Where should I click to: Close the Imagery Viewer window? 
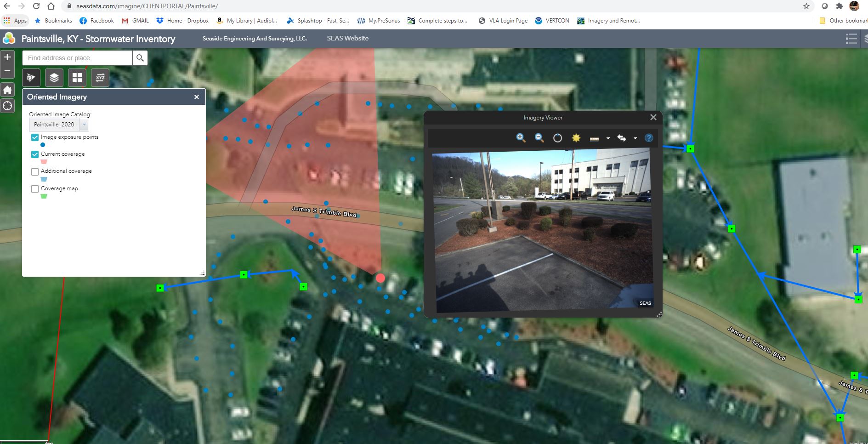653,118
